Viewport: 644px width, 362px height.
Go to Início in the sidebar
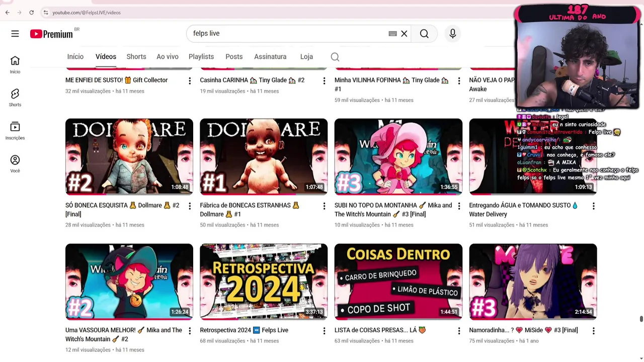pyautogui.click(x=15, y=65)
